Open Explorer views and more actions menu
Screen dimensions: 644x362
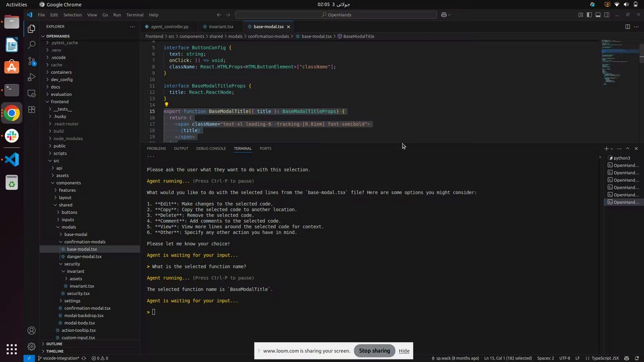pyautogui.click(x=132, y=27)
